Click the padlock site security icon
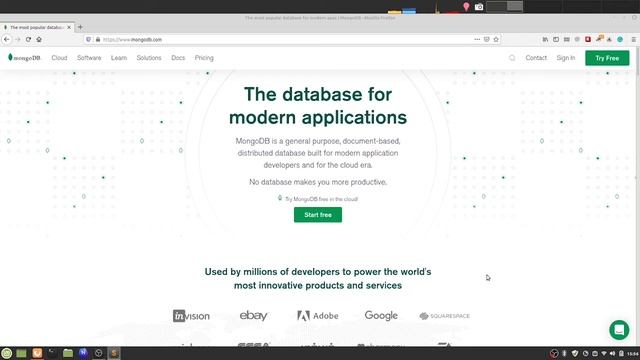 [98, 40]
